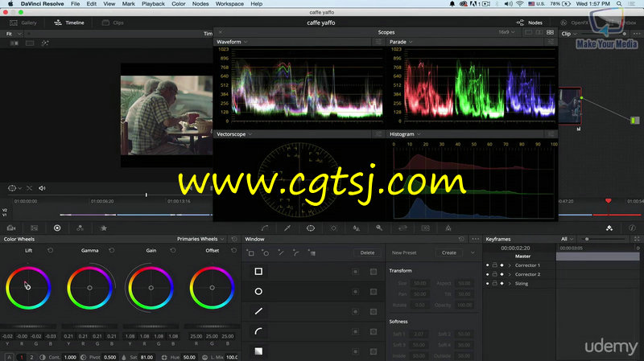Reset the Gain color wheel

173,250
